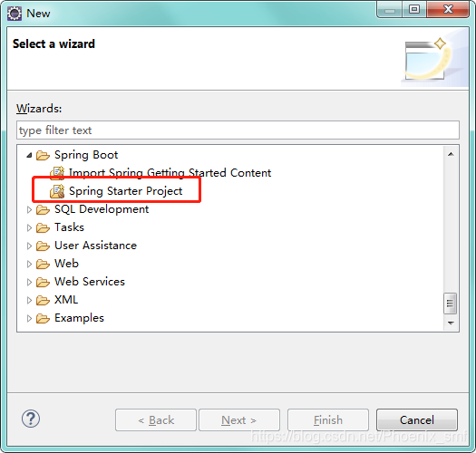Click the XML folder icon
This screenshot has width=476, height=453.
point(43,301)
